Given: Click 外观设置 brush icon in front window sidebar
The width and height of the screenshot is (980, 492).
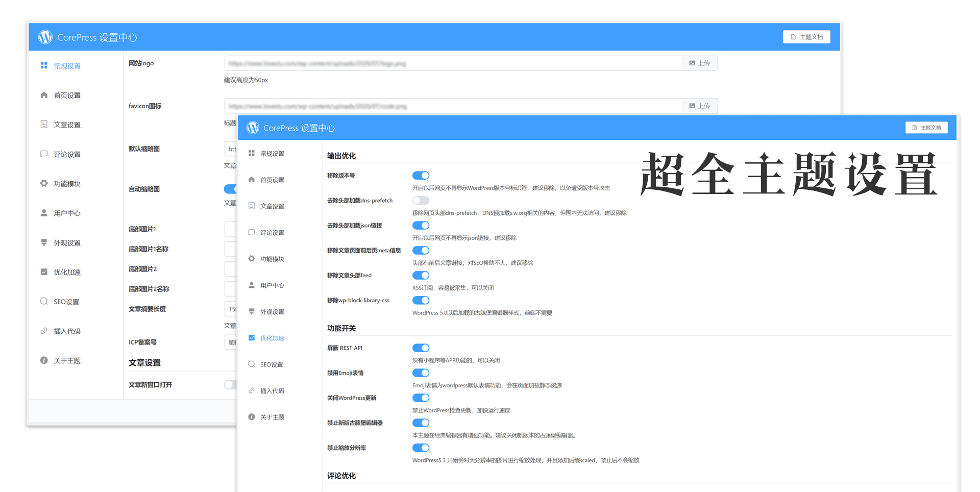Looking at the screenshot, I should click(252, 311).
